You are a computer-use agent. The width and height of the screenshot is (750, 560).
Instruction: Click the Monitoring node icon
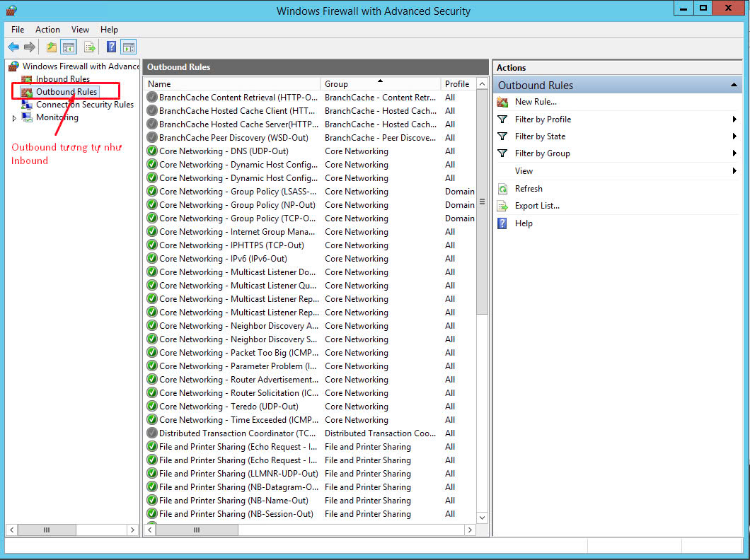pos(27,117)
